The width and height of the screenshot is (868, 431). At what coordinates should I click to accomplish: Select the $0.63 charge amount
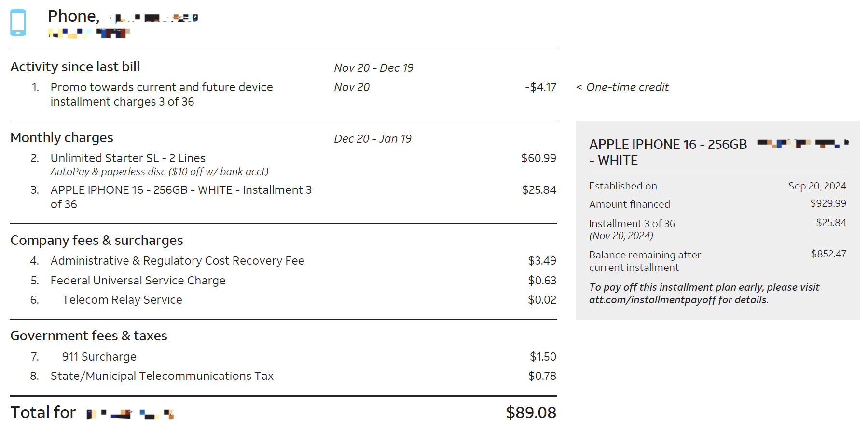click(542, 281)
